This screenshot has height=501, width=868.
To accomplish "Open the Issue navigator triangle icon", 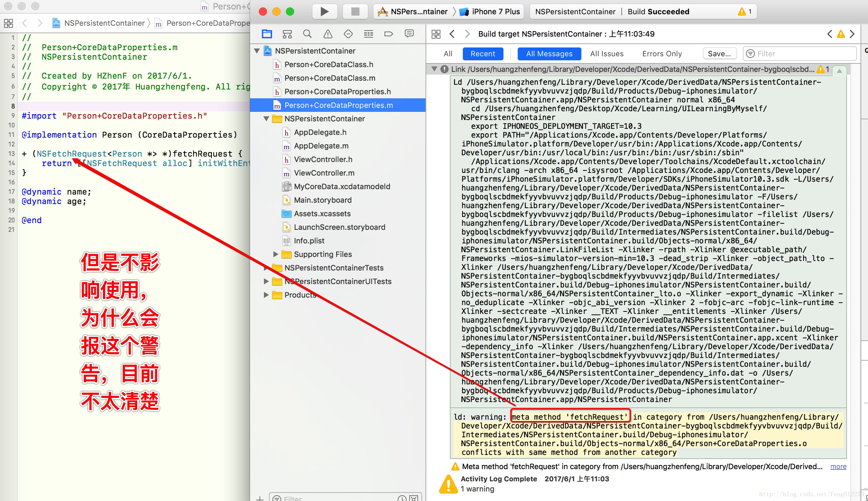I will (x=328, y=34).
